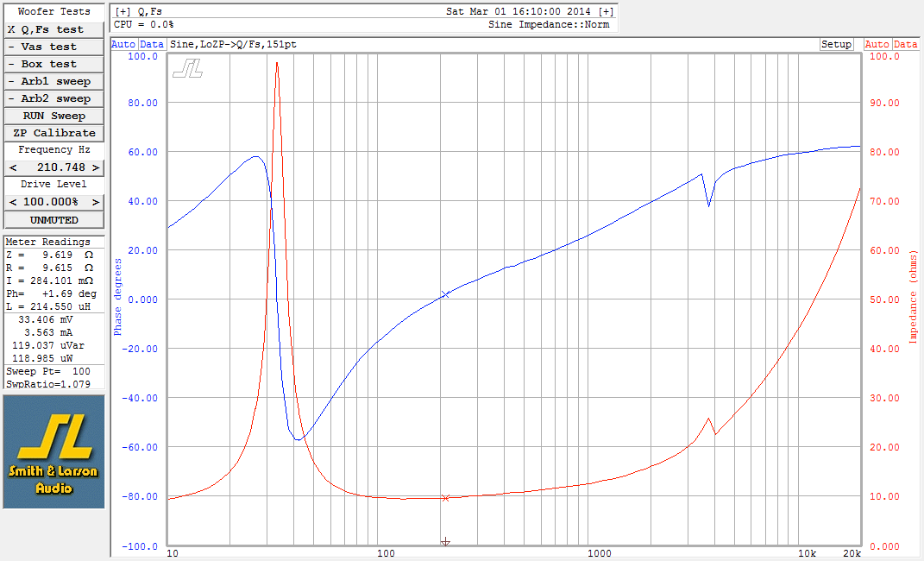Click the blue Auto scale button on left
This screenshot has height=561, width=924.
point(123,44)
